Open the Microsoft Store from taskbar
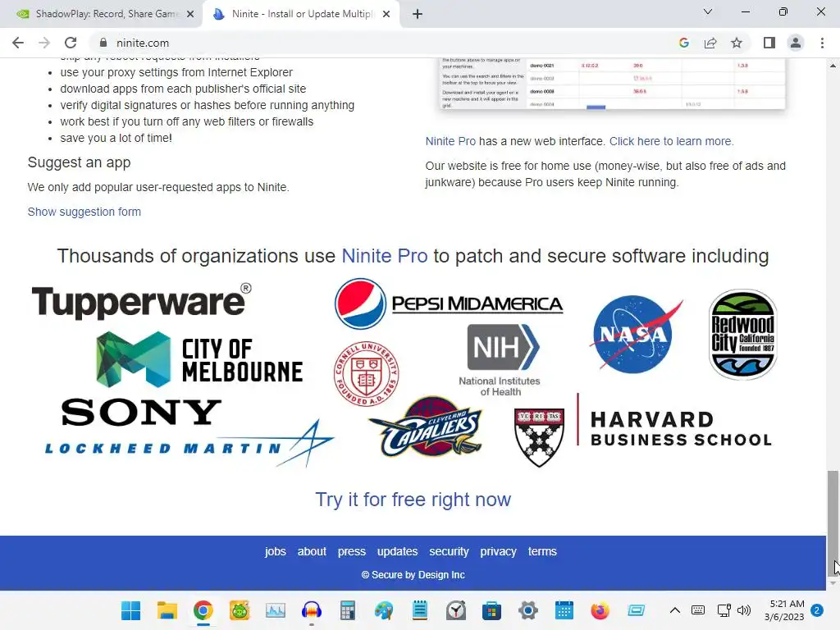The width and height of the screenshot is (840, 630). pyautogui.click(x=492, y=610)
